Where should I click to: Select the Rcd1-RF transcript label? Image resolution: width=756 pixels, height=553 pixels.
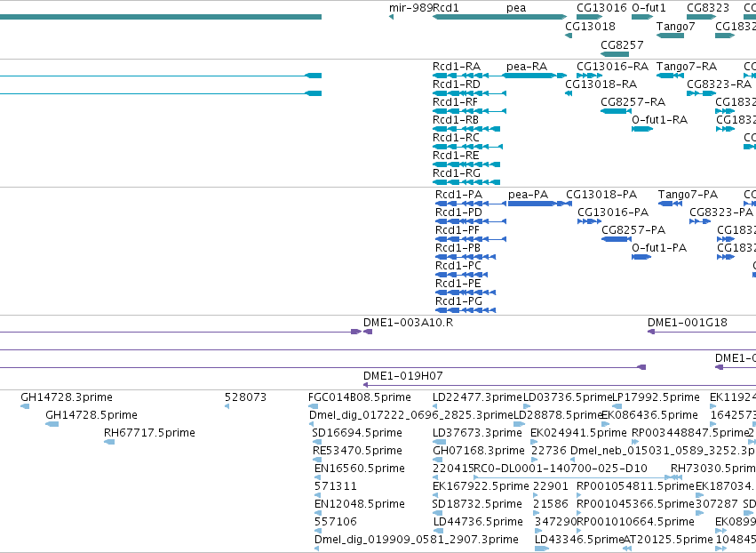point(455,102)
